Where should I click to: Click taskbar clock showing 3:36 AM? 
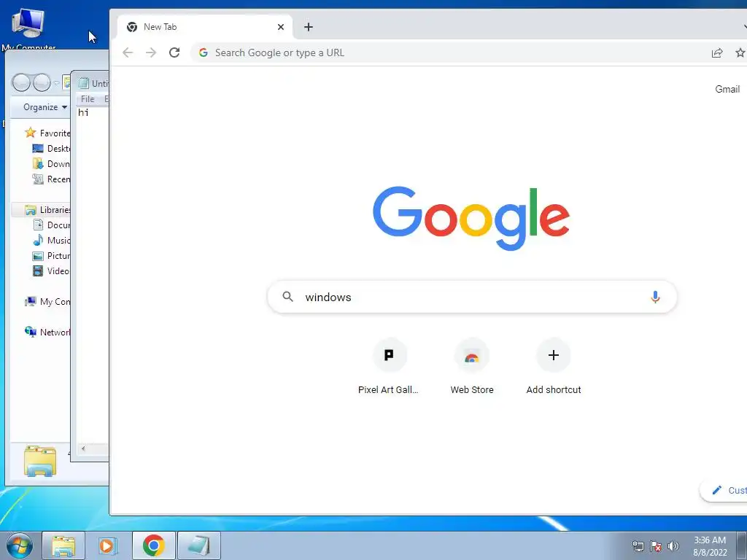[x=710, y=546]
